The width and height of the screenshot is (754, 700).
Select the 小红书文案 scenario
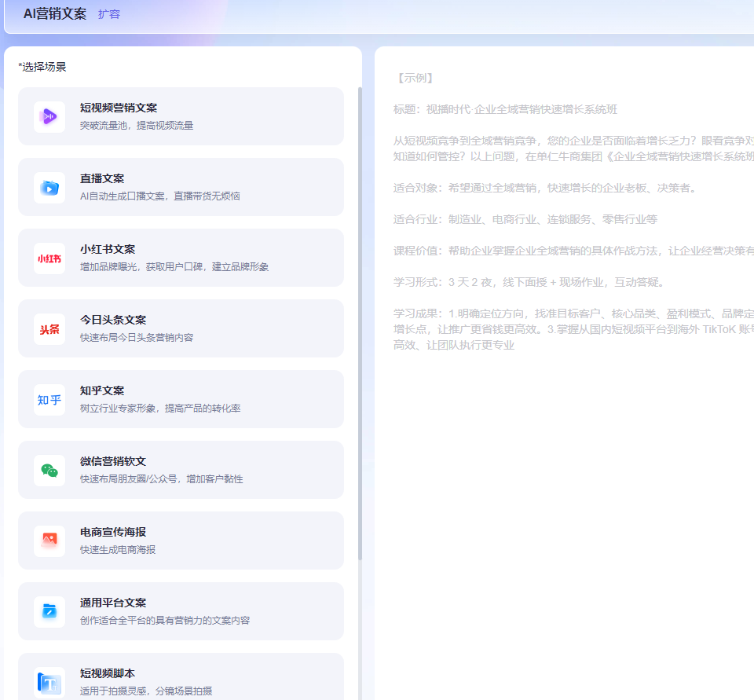[x=181, y=257]
